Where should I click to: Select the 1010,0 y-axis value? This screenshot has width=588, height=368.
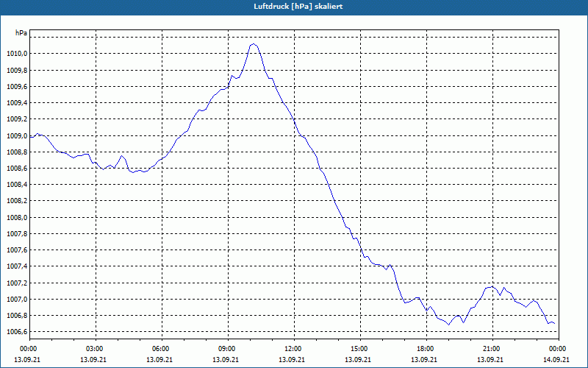pos(17,54)
